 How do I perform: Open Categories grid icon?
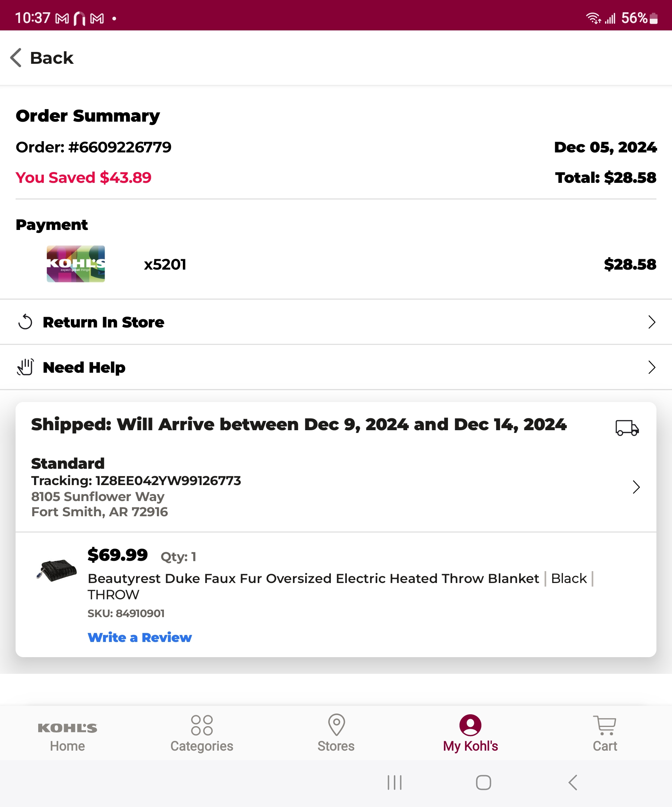pyautogui.click(x=202, y=725)
